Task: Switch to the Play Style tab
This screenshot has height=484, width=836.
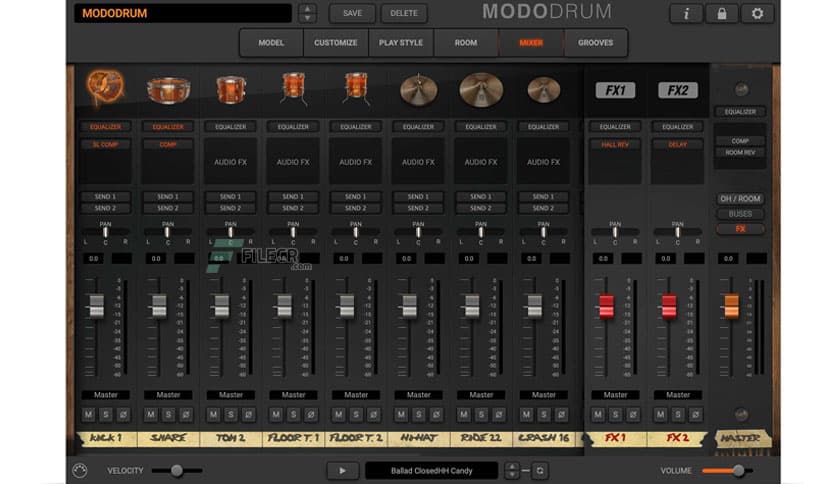Action: point(401,43)
